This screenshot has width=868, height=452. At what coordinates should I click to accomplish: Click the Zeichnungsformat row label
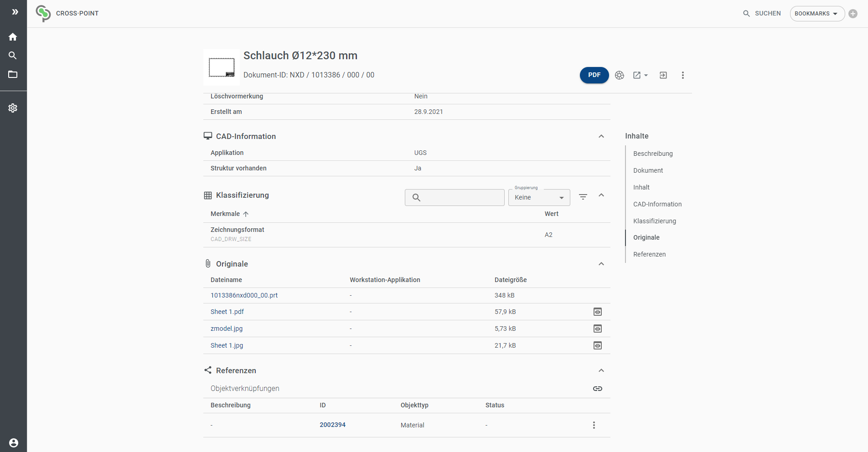[237, 230]
